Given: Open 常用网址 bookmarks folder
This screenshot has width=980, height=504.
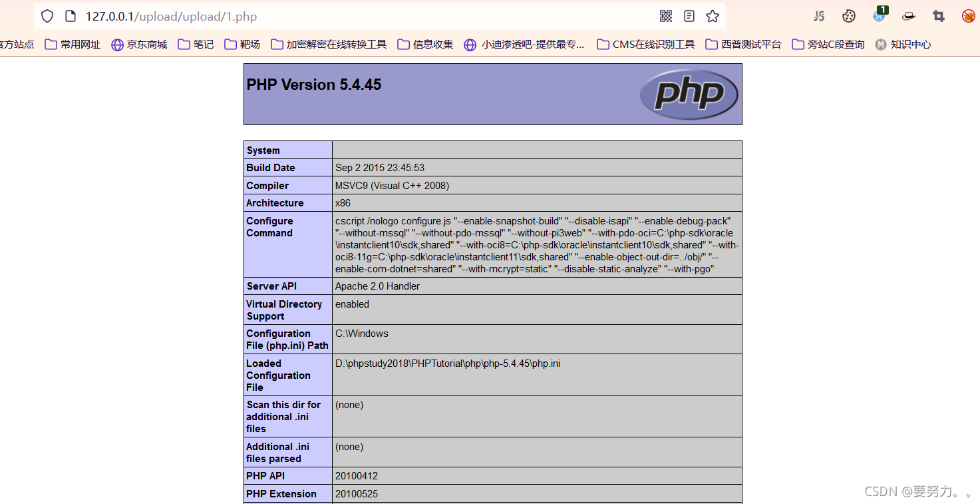Looking at the screenshot, I should click(73, 45).
